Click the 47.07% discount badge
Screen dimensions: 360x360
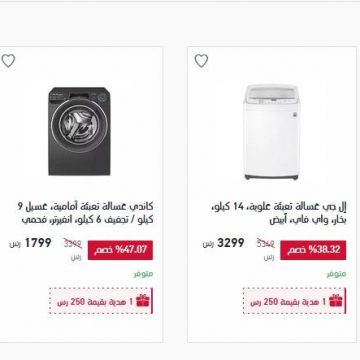click(x=120, y=250)
